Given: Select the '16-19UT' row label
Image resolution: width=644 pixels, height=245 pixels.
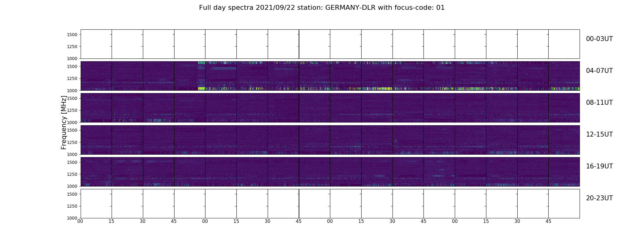Looking at the screenshot, I should (x=599, y=166).
